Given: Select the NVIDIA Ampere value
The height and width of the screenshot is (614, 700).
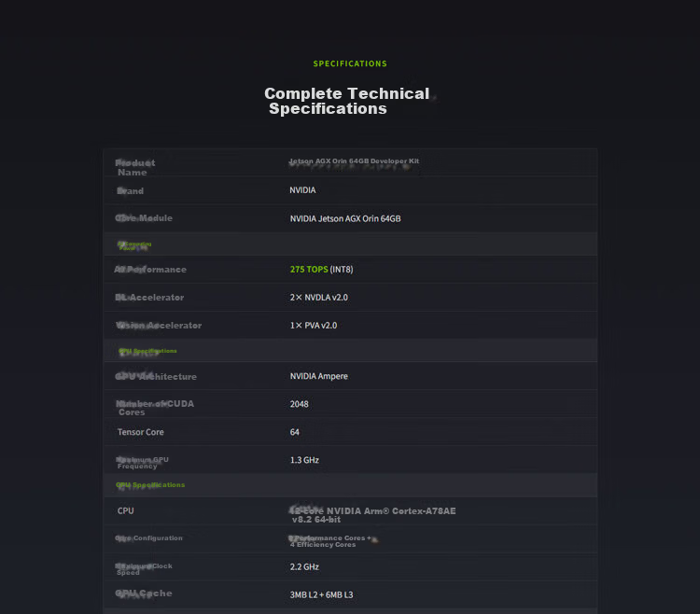Looking at the screenshot, I should coord(319,376).
